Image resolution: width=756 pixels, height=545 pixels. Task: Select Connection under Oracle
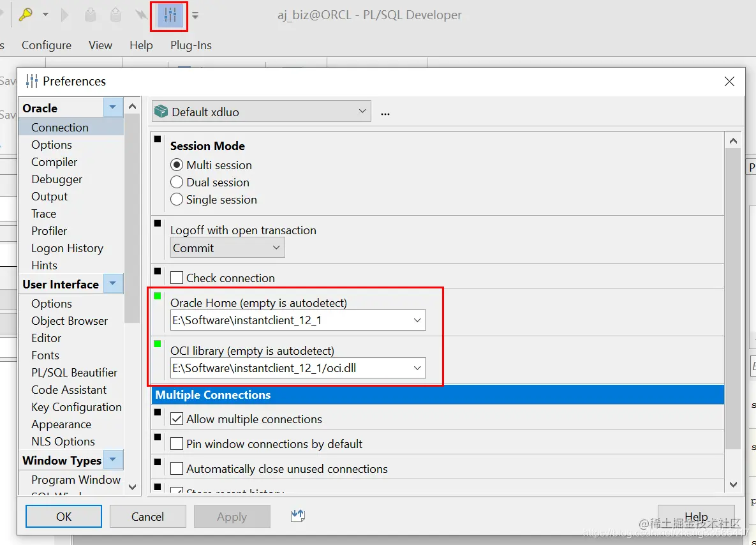(x=71, y=128)
